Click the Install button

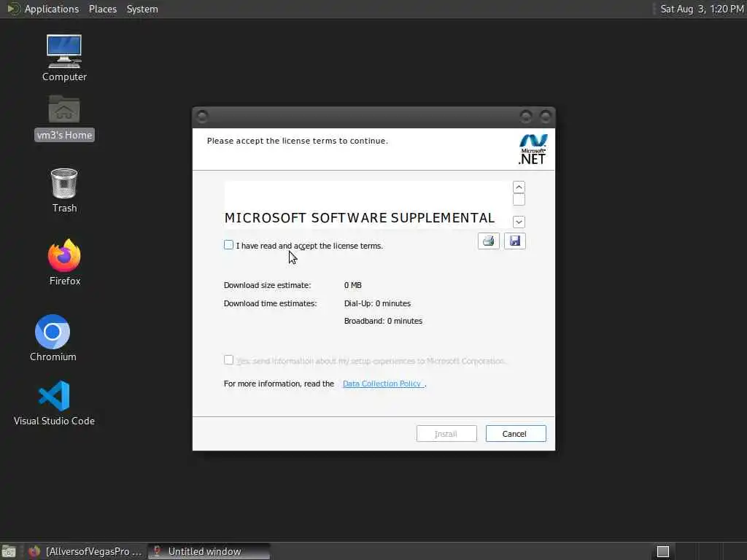tap(446, 433)
